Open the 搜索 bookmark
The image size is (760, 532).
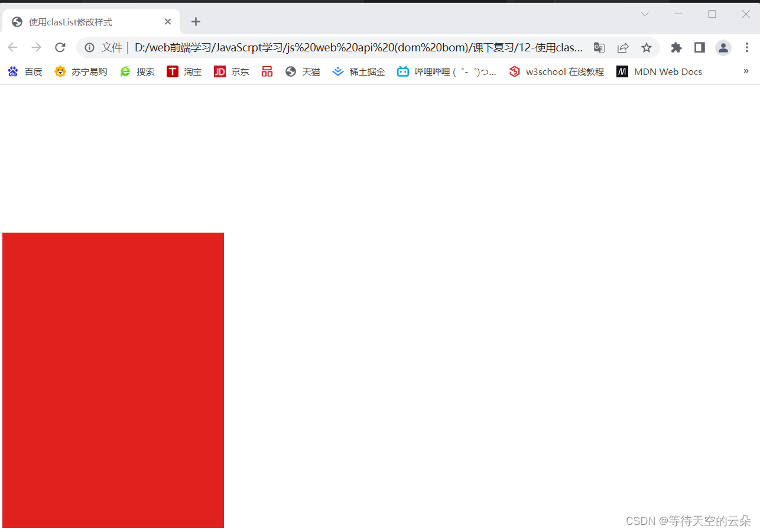tap(137, 71)
